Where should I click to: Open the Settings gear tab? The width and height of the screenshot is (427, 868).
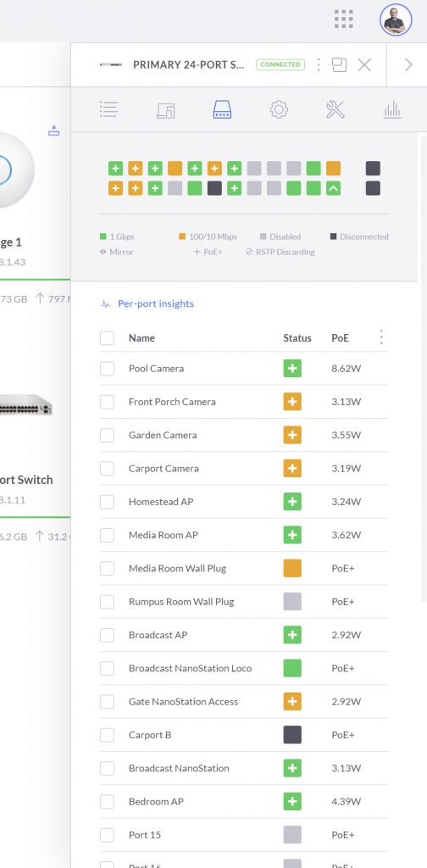click(x=279, y=109)
